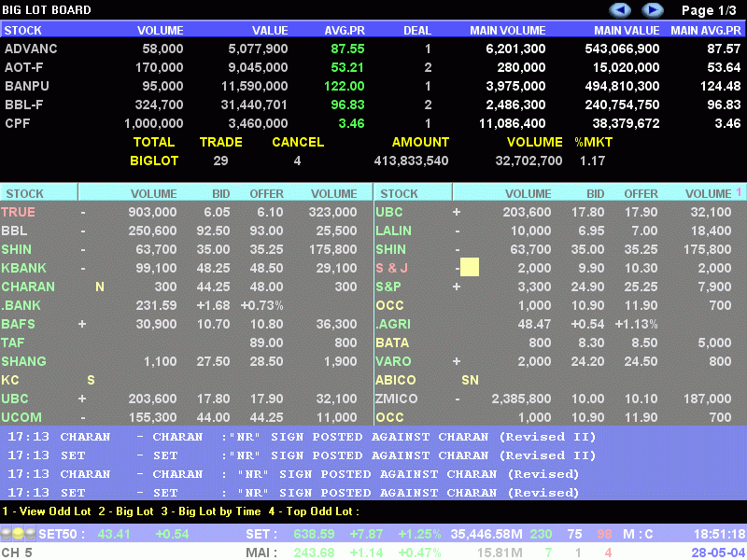Choose menu option 3 - Big Lot by Time
Image resolution: width=747 pixels, height=560 pixels.
[211, 511]
